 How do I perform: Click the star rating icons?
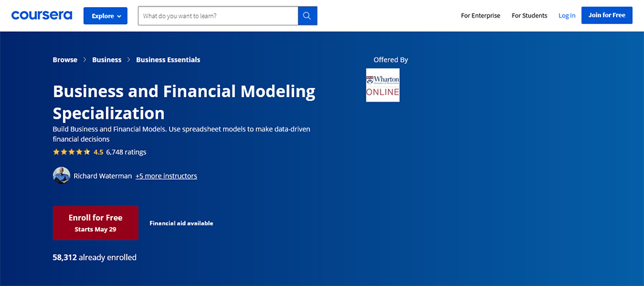pos(71,152)
